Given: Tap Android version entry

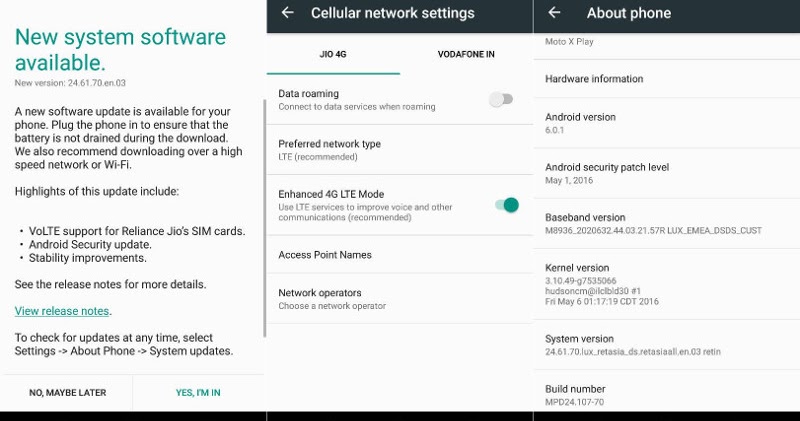Looking at the screenshot, I should (667, 123).
